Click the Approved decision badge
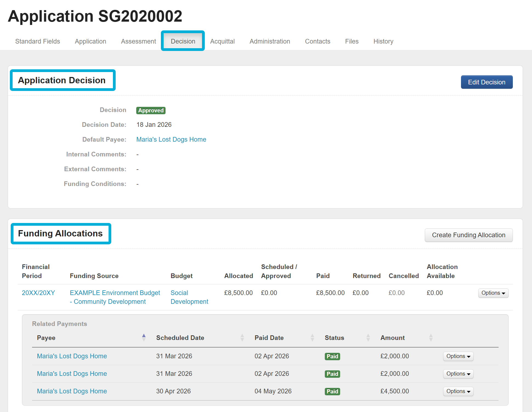 point(151,110)
